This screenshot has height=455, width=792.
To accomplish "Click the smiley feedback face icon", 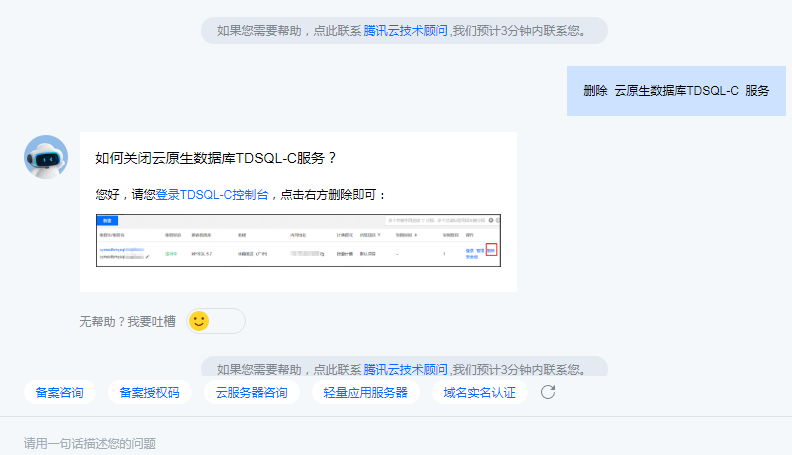I will 199,321.
